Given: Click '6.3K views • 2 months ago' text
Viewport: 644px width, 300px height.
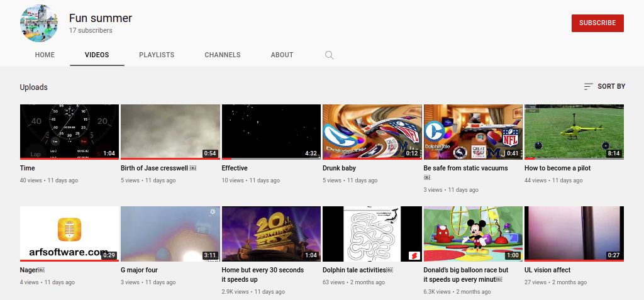Looking at the screenshot, I should 457,292.
